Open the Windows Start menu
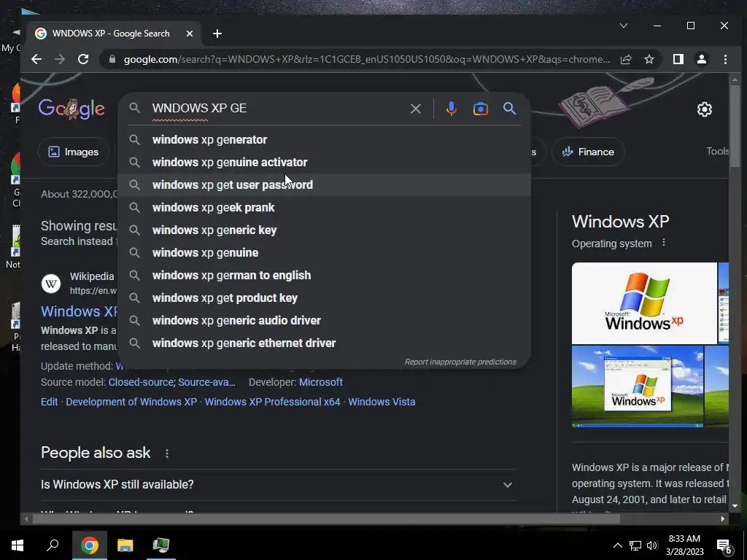Image resolution: width=747 pixels, height=560 pixels. [18, 545]
